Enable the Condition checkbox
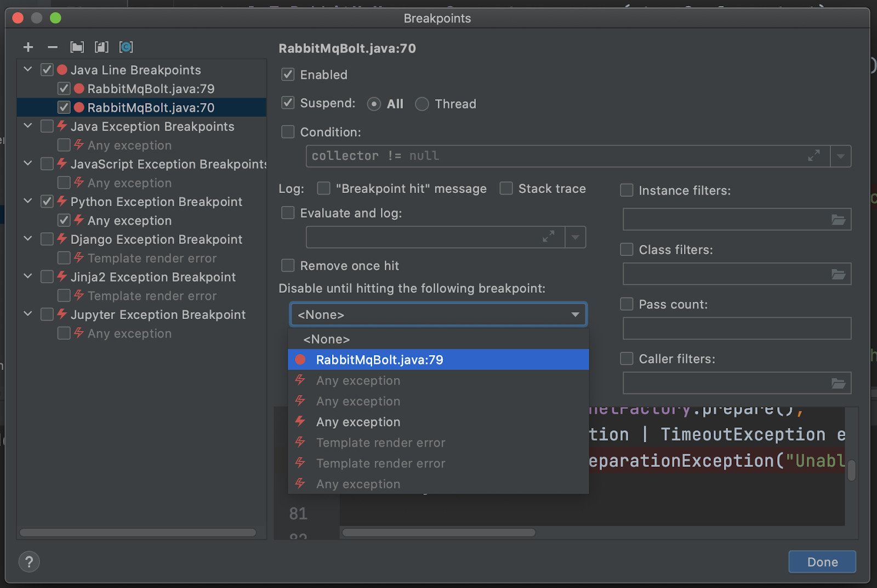The width and height of the screenshot is (877, 588). click(x=288, y=132)
